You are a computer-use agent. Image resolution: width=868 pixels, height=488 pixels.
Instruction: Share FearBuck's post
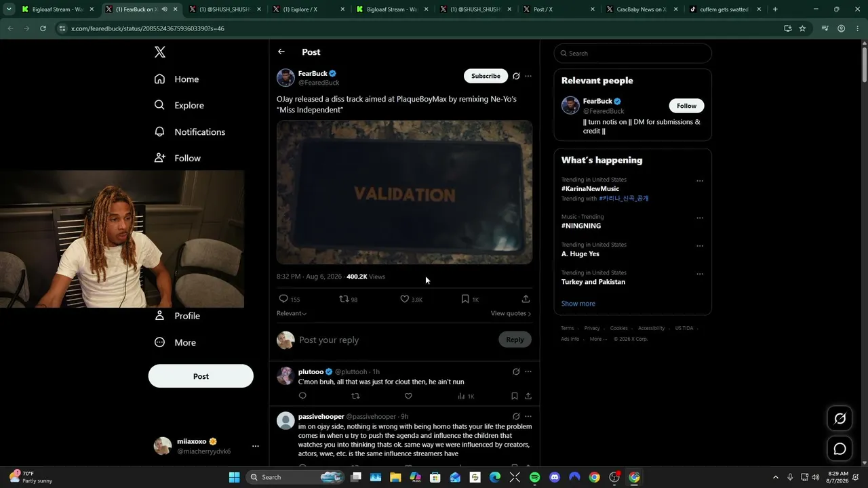pyautogui.click(x=526, y=299)
